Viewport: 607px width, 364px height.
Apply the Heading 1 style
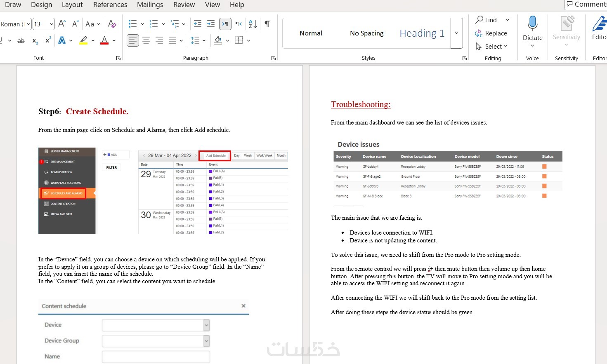422,33
